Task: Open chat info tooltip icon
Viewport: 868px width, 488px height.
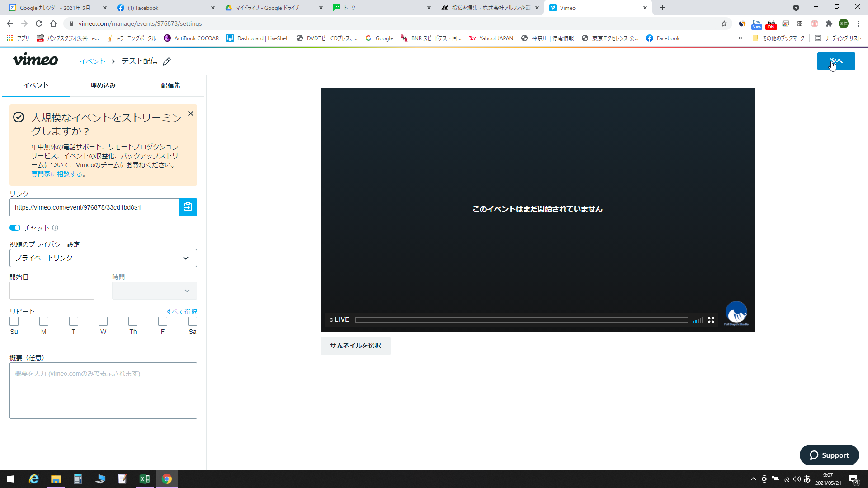Action: tap(55, 228)
